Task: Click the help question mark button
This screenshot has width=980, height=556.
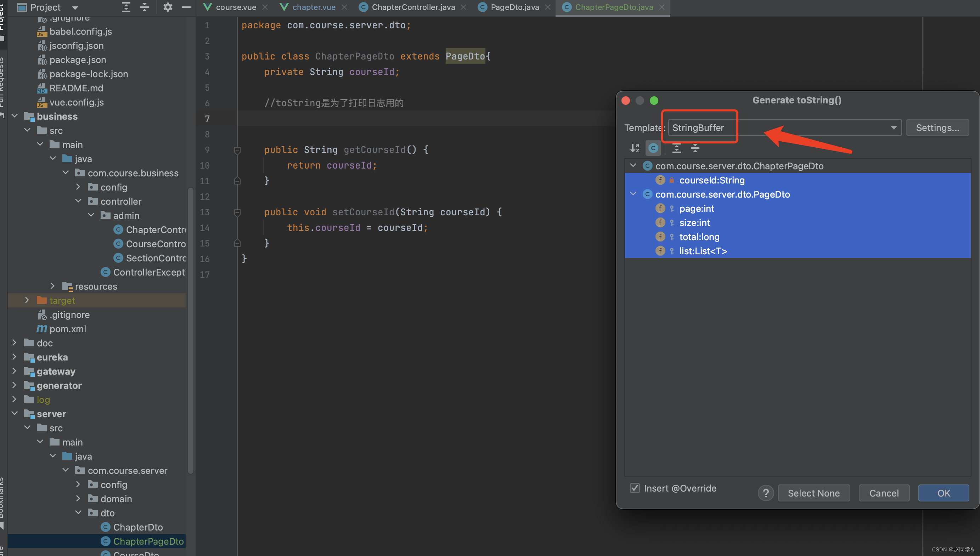Action: (766, 493)
